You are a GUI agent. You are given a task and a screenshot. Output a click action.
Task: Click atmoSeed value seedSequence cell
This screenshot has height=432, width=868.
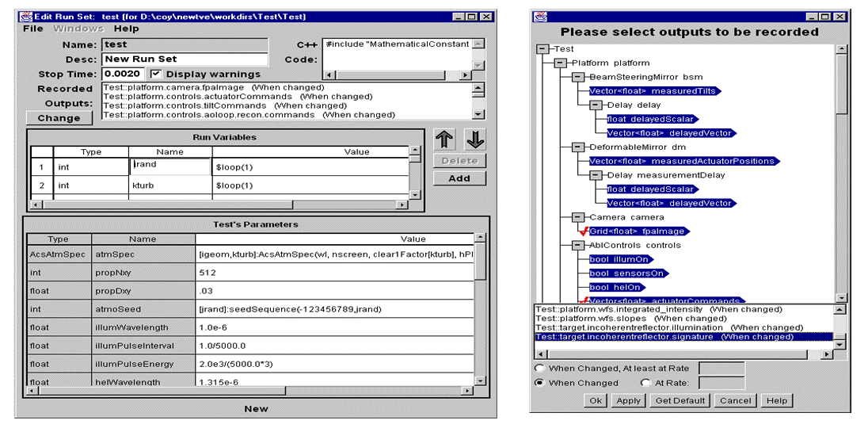pos(335,309)
